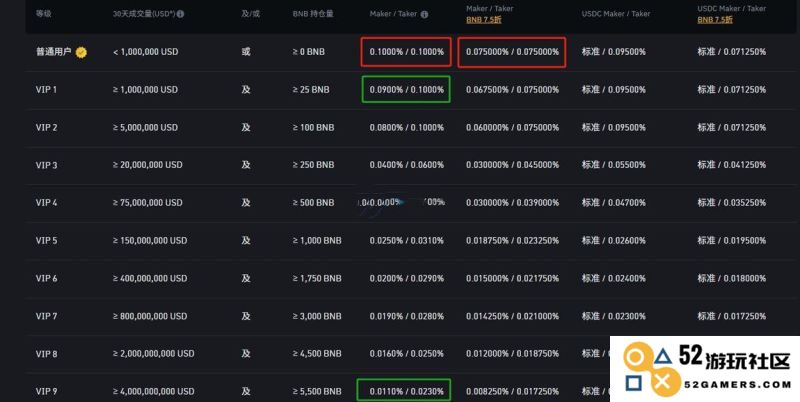Click 标准 / 0.071250% in the 普通用户 row
Screen dimensions: 800x402
coord(732,52)
